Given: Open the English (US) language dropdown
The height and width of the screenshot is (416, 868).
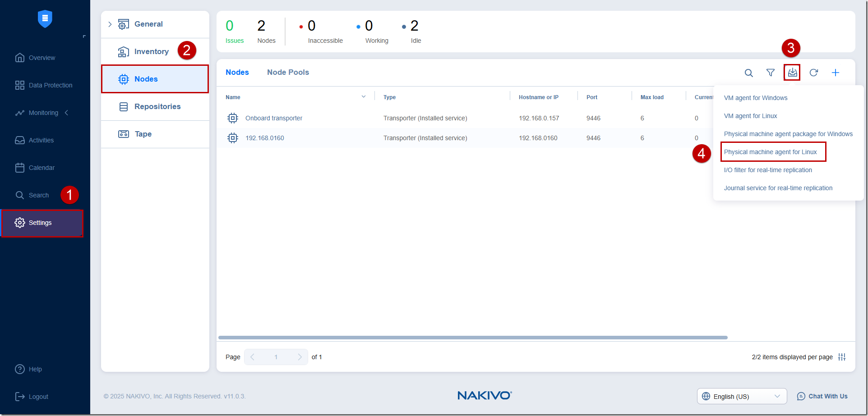Looking at the screenshot, I should pos(742,396).
